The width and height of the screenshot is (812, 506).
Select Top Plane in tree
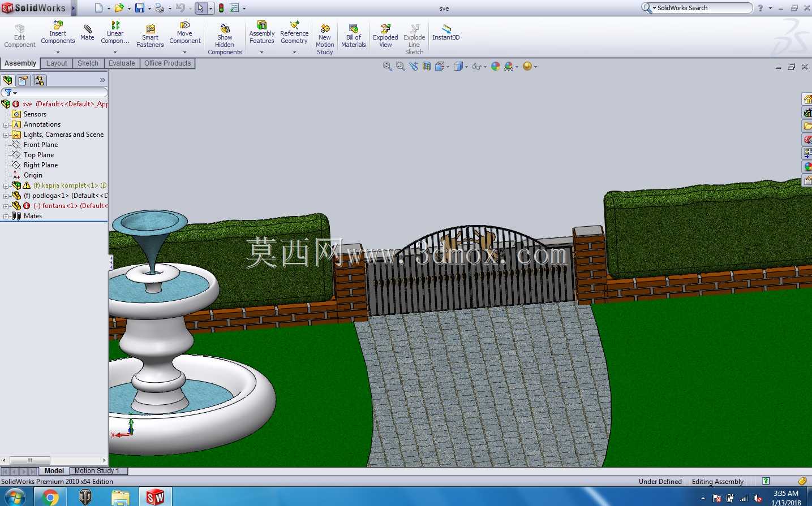[x=39, y=155]
